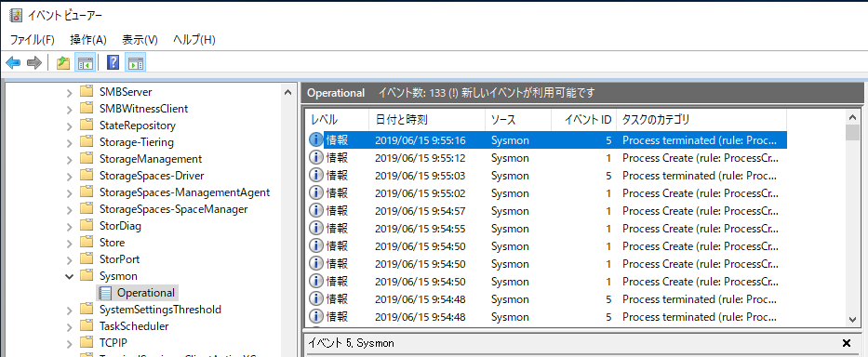
Task: Click the Operational log icon in tree
Action: [x=105, y=293]
